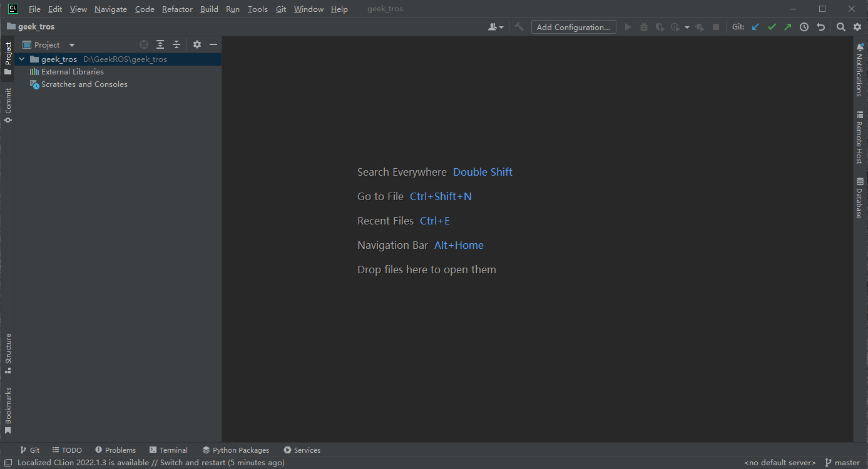Open the Refactor menu
Image resolution: width=868 pixels, height=469 pixels.
point(177,9)
